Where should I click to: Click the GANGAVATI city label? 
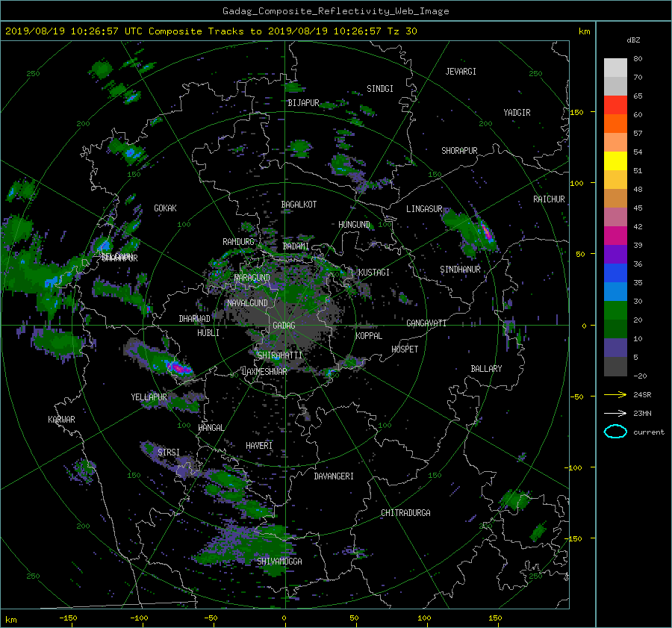pos(426,323)
